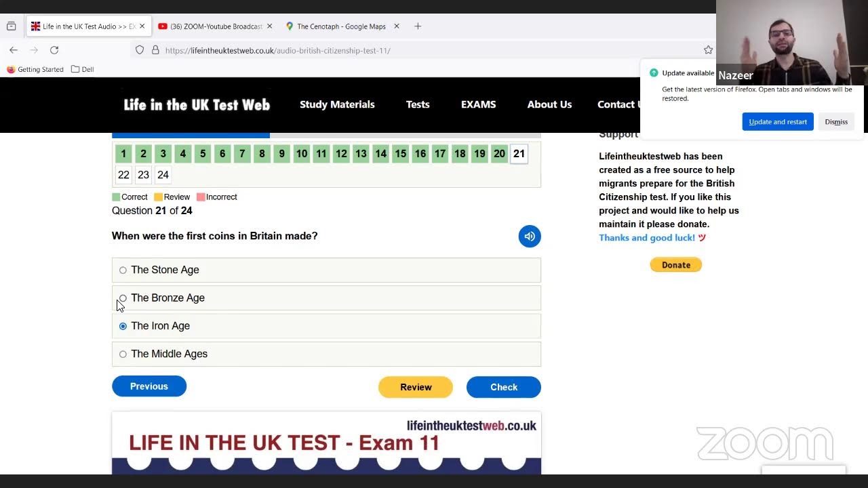Jump to question 12
Screen dimensions: 868x488
point(341,154)
